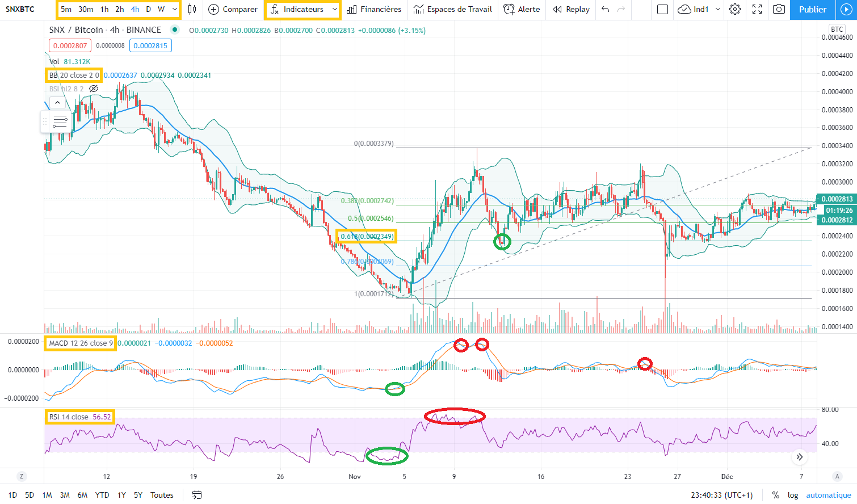The width and height of the screenshot is (857, 504).
Task: Select the 4h timeframe
Action: [135, 9]
